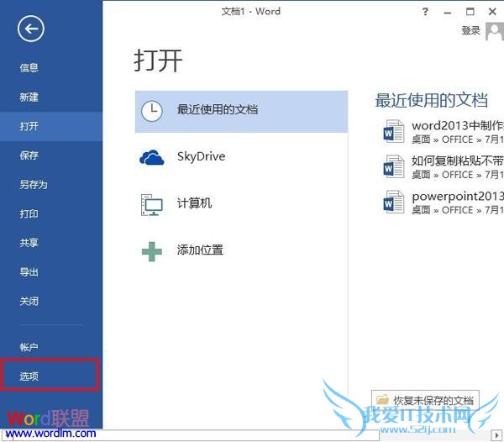The image size is (504, 442).
Task: Click 保存 in the backstage menu
Action: tap(29, 155)
